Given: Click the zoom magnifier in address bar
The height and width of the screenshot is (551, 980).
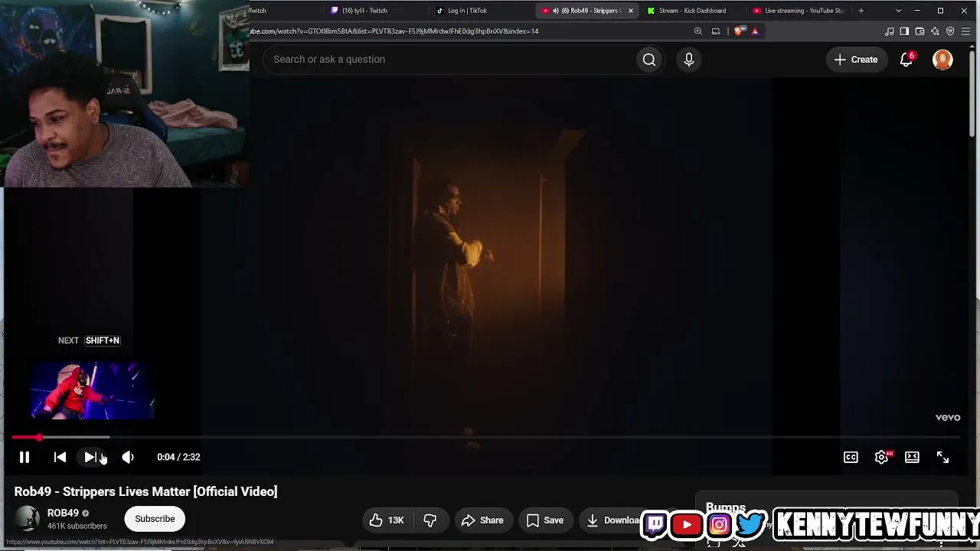Looking at the screenshot, I should click(x=698, y=31).
